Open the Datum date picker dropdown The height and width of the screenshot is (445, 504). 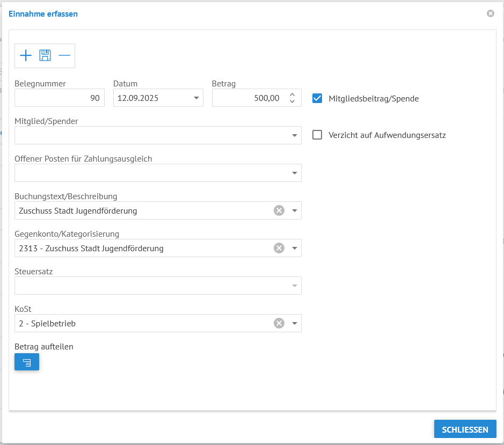[195, 98]
